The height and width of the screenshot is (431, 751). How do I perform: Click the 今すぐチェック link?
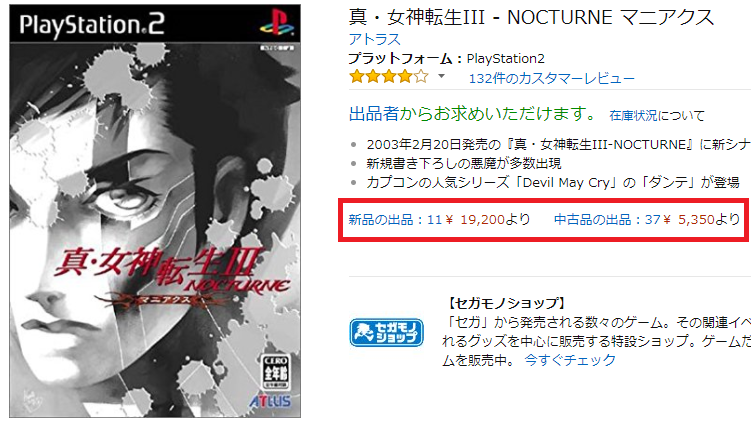[x=569, y=360]
